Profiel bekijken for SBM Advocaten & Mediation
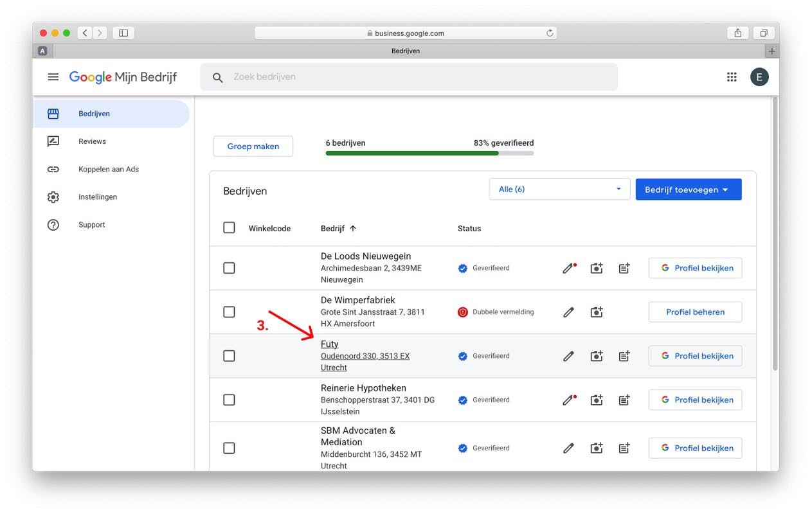The image size is (812, 514). coord(696,448)
